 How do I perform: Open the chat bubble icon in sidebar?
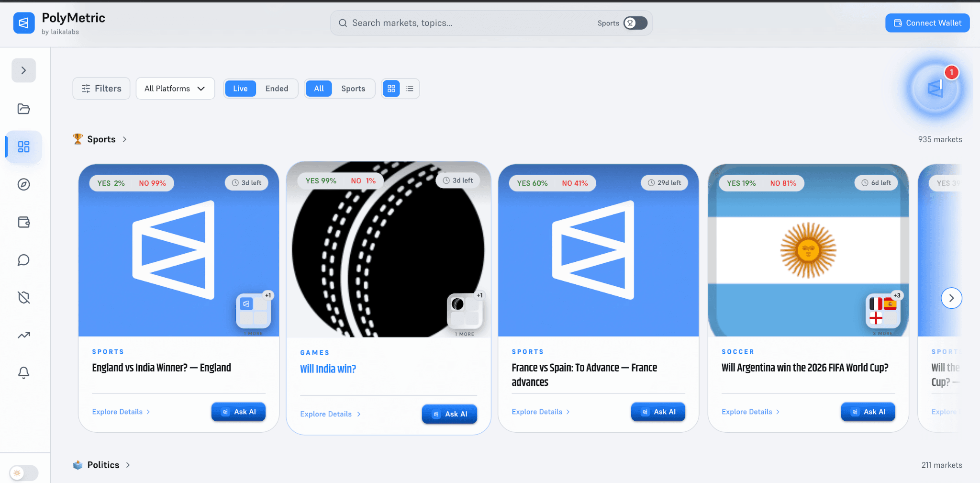coord(24,260)
